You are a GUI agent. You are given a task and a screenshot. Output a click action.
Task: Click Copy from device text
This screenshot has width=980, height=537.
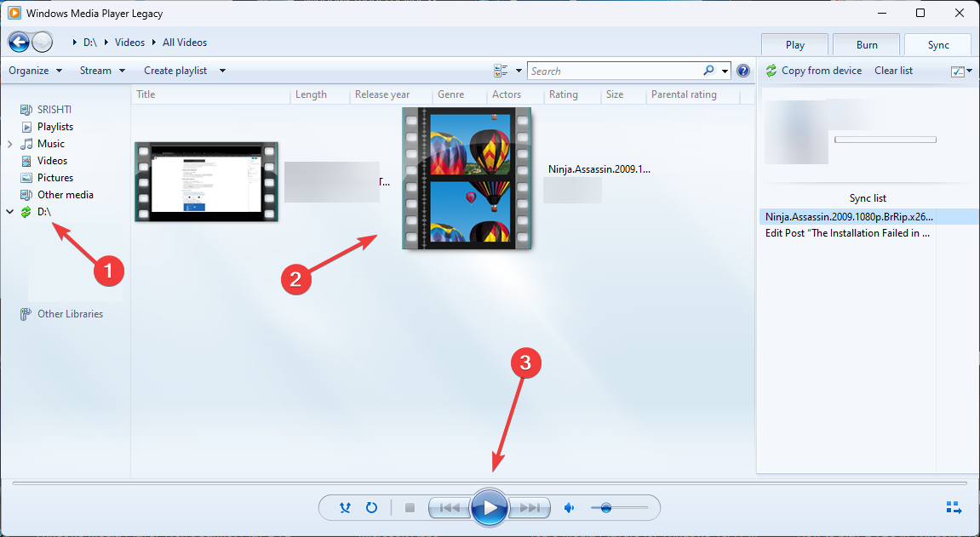(x=822, y=71)
